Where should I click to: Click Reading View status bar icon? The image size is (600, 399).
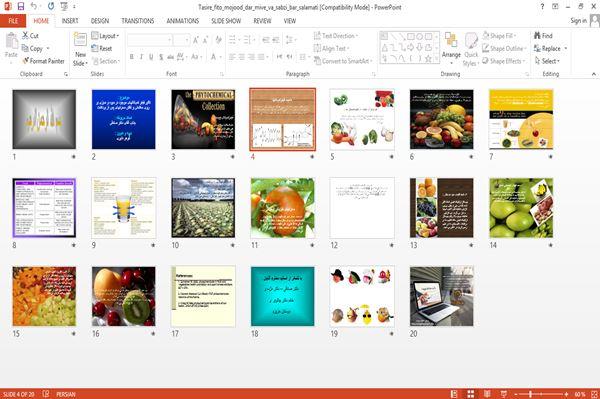point(487,394)
